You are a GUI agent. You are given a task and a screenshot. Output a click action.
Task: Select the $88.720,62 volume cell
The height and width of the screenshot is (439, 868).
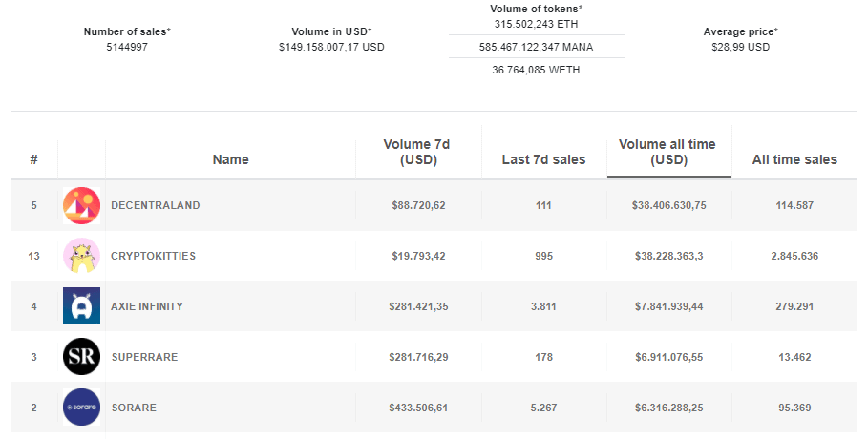(x=418, y=205)
